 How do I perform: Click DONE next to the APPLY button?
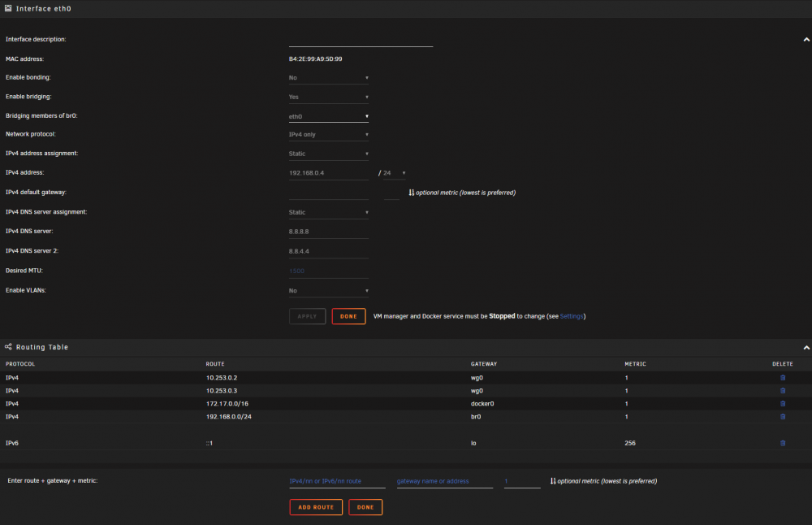348,316
